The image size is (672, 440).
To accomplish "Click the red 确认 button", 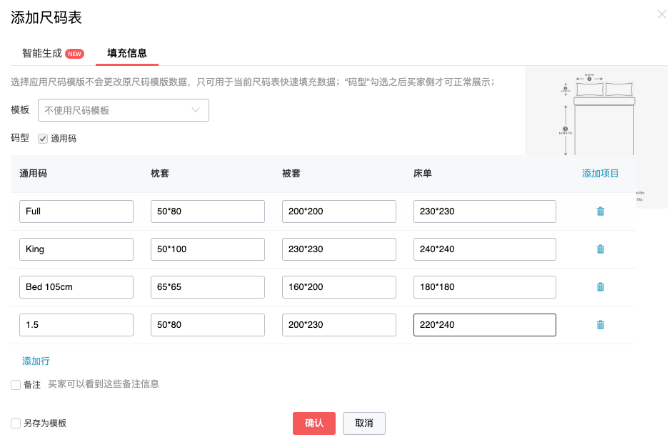I will point(314,423).
